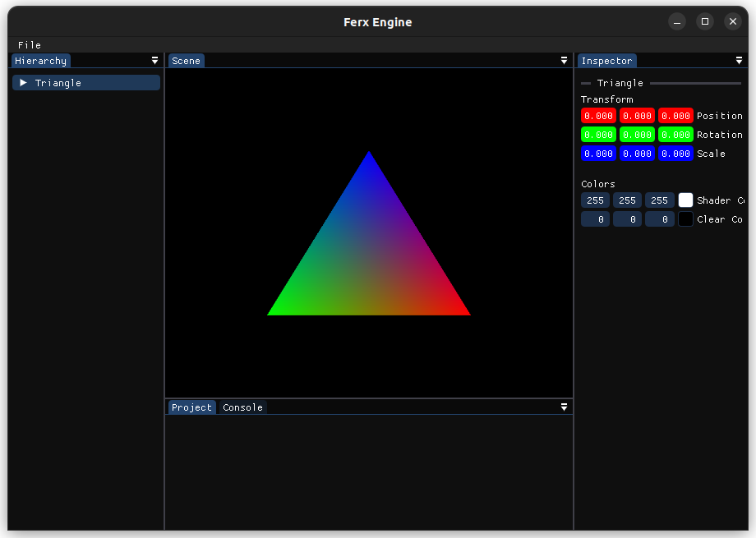756x538 pixels.
Task: Click the Hierarchy tab
Action: coord(40,61)
